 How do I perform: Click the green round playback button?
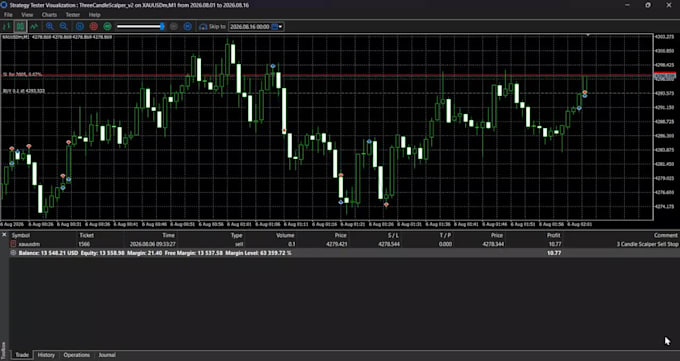click(107, 26)
